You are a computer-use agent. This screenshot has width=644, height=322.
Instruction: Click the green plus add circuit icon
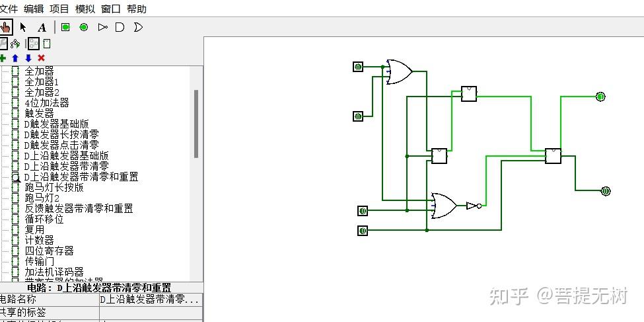click(x=3, y=58)
